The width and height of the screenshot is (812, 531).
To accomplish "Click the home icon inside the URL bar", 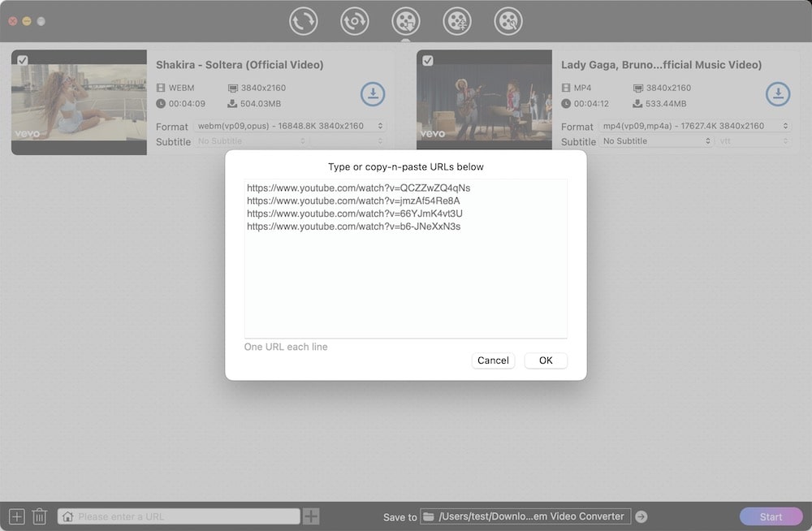I will (x=67, y=516).
